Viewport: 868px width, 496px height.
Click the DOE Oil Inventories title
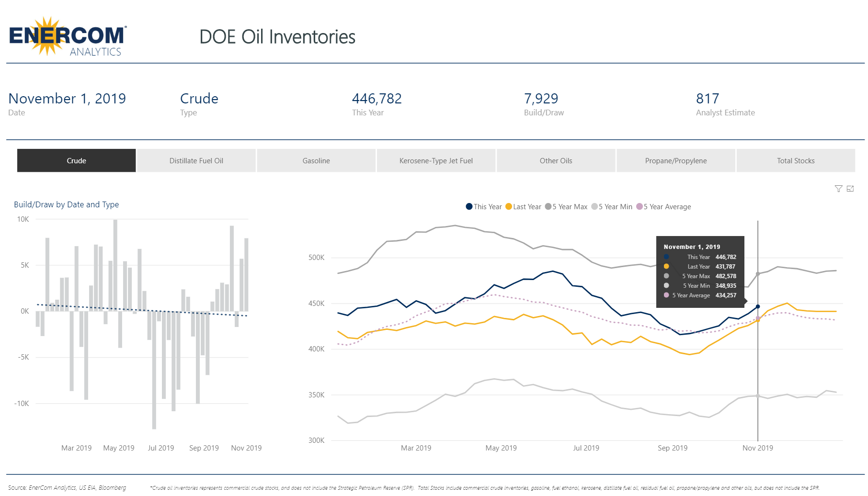277,37
